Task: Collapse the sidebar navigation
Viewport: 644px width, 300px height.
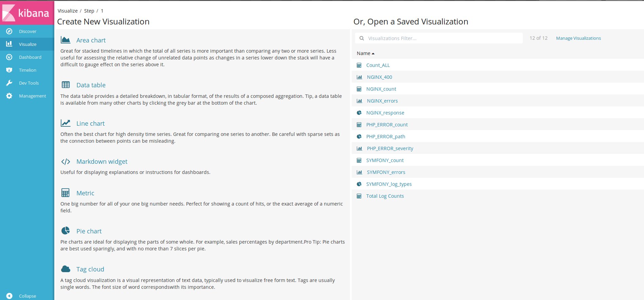Action: coord(27,296)
